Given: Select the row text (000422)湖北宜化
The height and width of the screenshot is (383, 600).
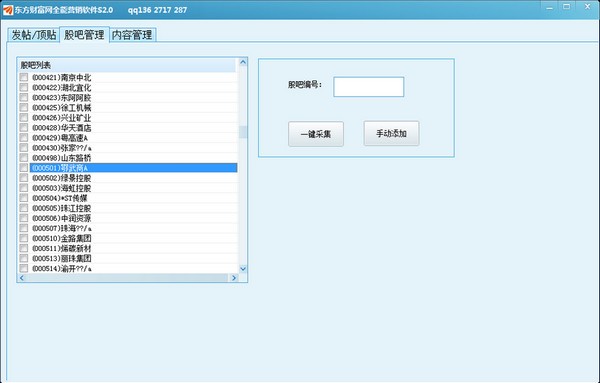Looking at the screenshot, I should tap(62, 88).
